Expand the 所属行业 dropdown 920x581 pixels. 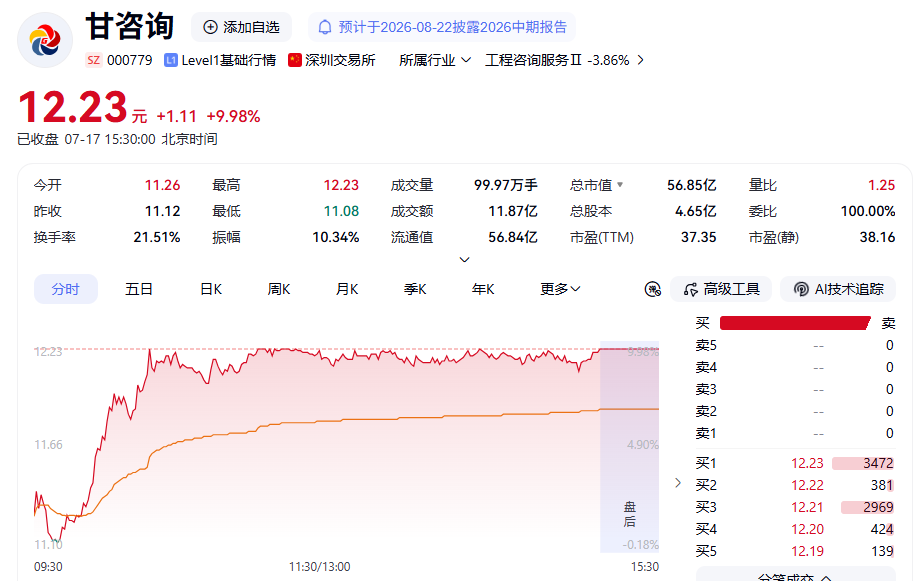pos(435,60)
